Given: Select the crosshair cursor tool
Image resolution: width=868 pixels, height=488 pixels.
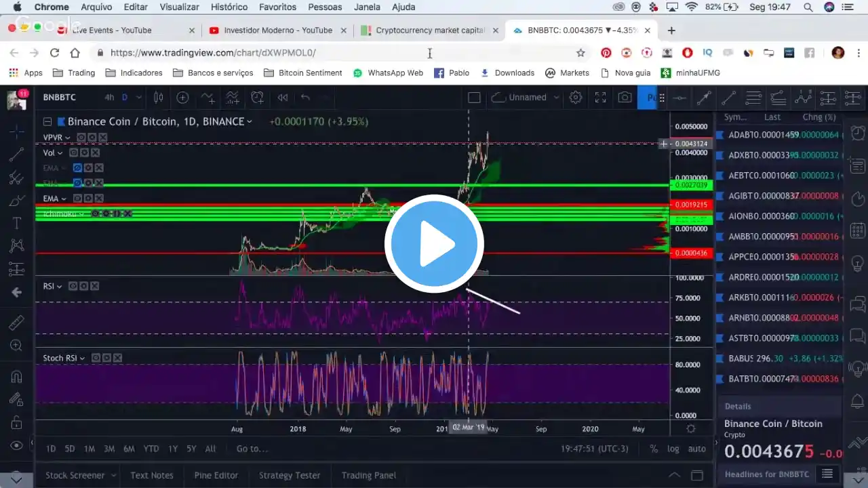Looking at the screenshot, I should (x=16, y=131).
